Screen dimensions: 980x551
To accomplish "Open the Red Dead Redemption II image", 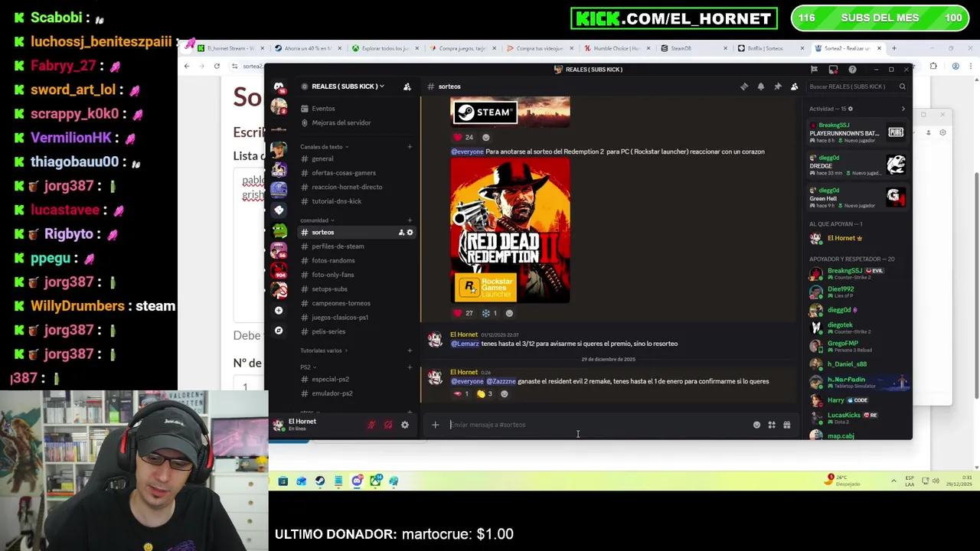I will click(510, 230).
